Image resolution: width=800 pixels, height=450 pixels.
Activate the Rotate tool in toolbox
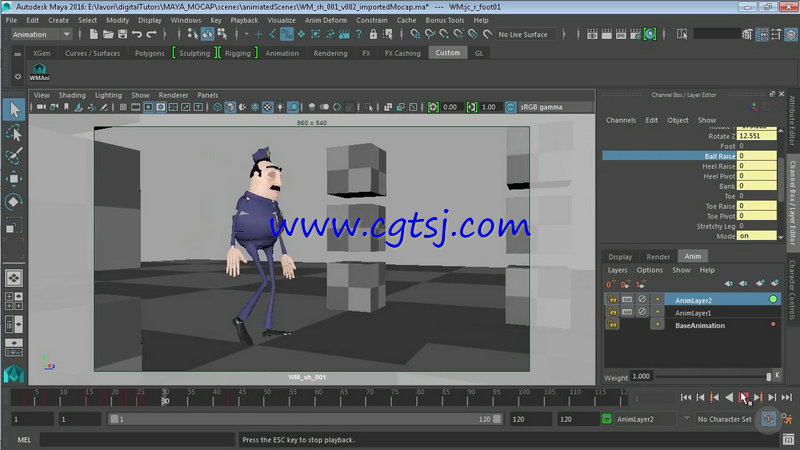(x=14, y=202)
